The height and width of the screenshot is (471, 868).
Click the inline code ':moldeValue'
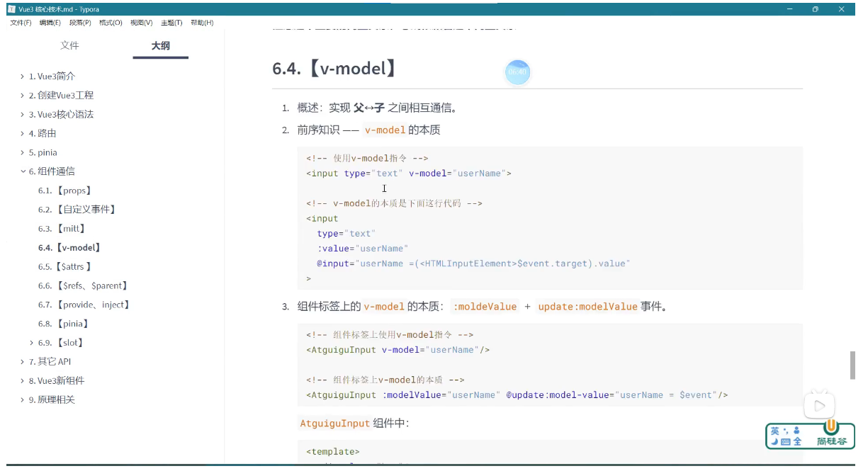485,307
